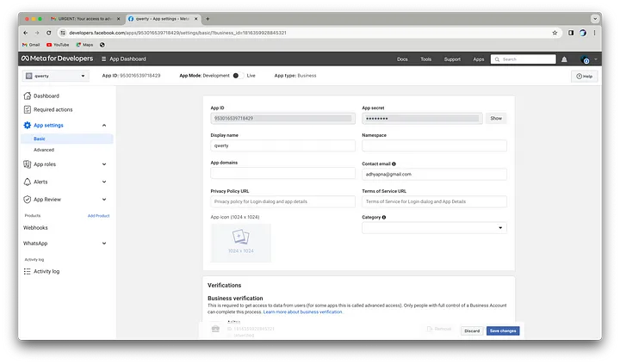Click the App domains field
The width and height of the screenshot is (620, 364).
tap(282, 173)
